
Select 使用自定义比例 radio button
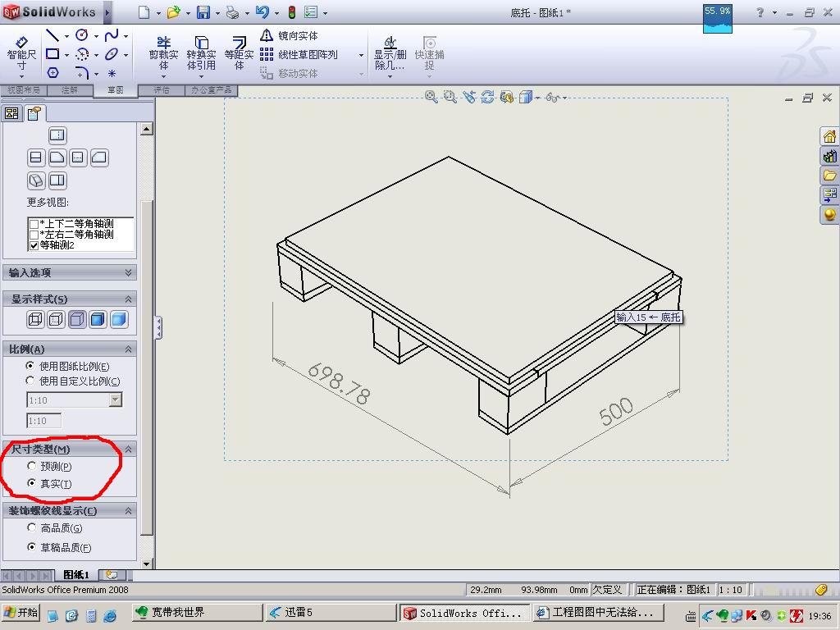(x=30, y=381)
